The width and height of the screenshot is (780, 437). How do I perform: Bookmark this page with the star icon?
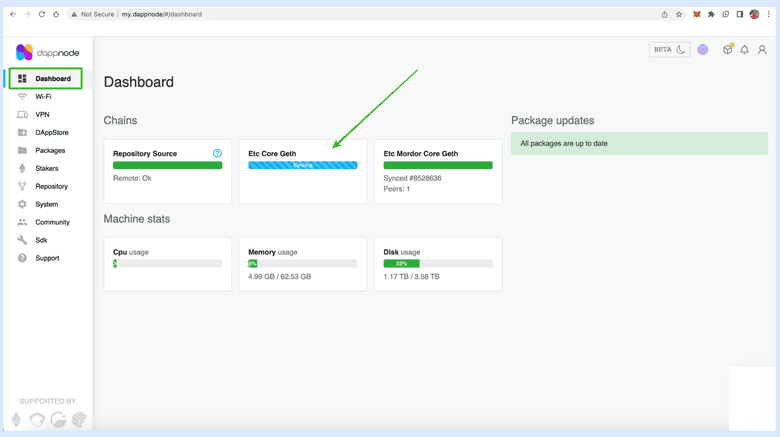[679, 15]
